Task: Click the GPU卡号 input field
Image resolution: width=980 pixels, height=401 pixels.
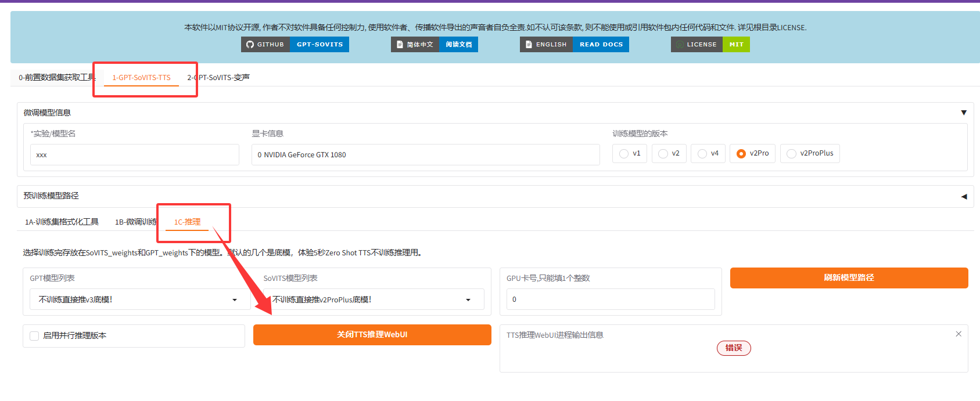Action: coord(611,299)
